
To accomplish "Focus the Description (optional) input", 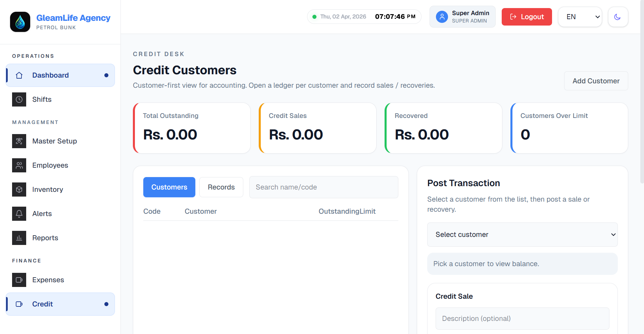I will (522, 319).
